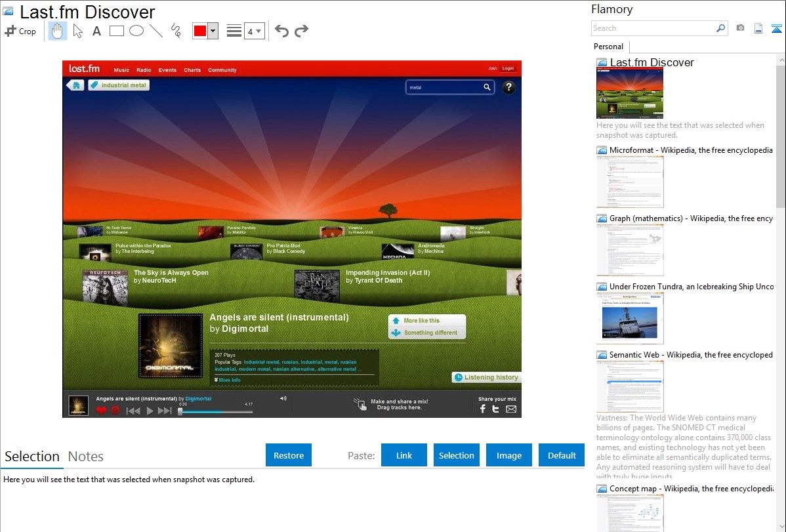Viewport: 786px width, 532px height.
Task: Open the Events menu on Last.fm
Action: point(167,70)
